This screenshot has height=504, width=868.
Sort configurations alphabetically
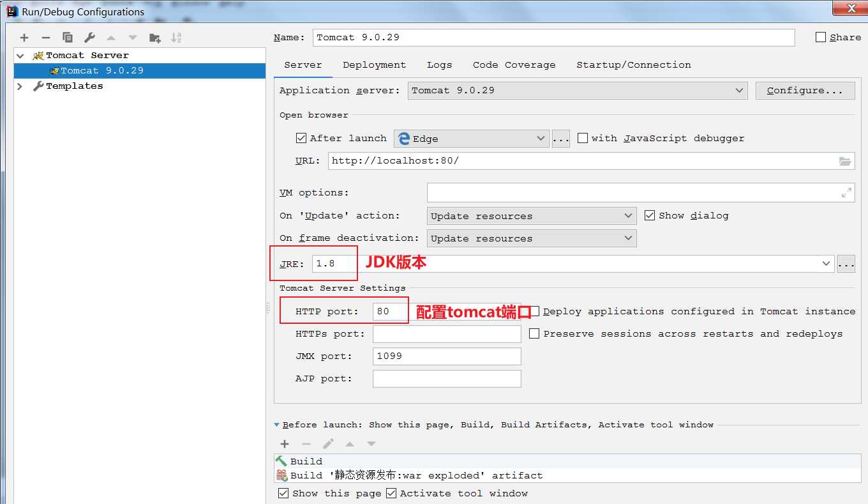tap(177, 38)
